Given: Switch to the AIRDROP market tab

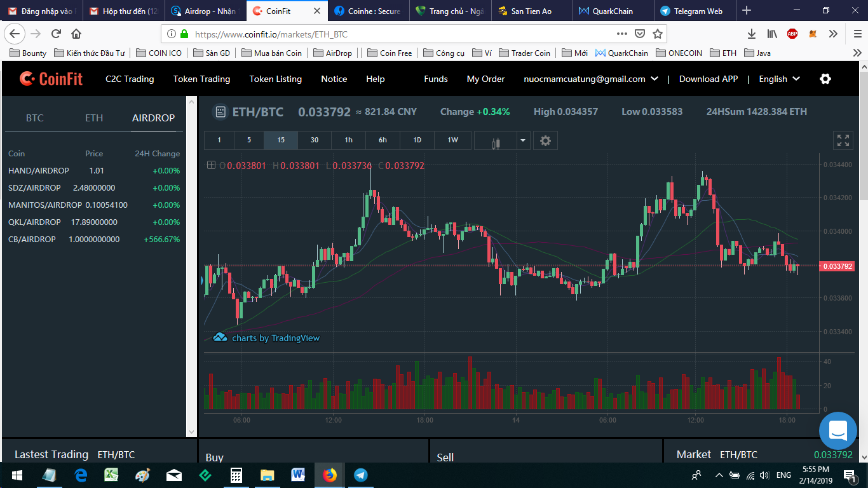Looking at the screenshot, I should coord(153,118).
